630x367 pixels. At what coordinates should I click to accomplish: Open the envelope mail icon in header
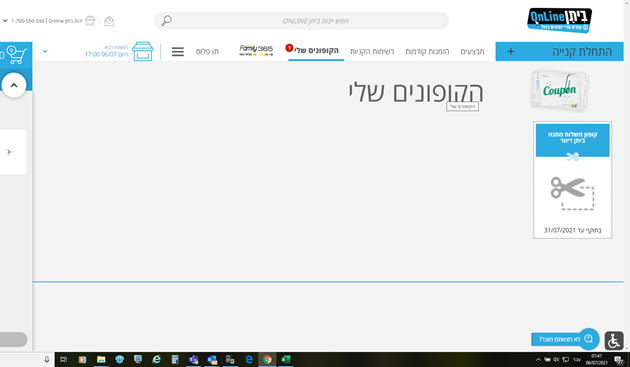tap(109, 21)
